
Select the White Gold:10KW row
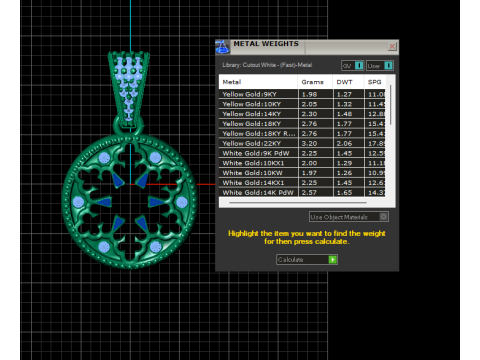(302, 173)
